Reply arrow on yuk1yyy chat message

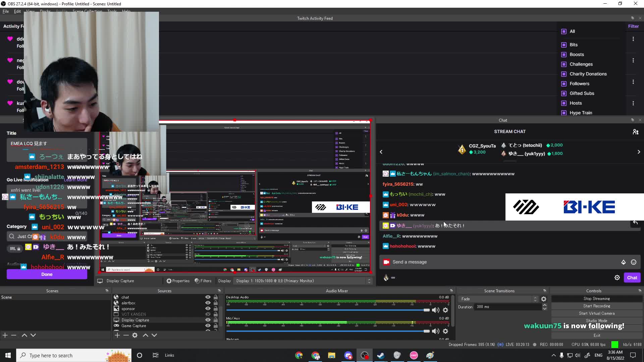tap(635, 223)
